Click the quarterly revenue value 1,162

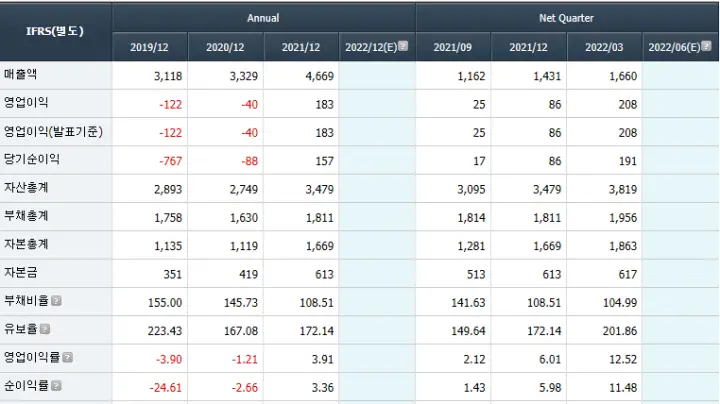(x=471, y=76)
